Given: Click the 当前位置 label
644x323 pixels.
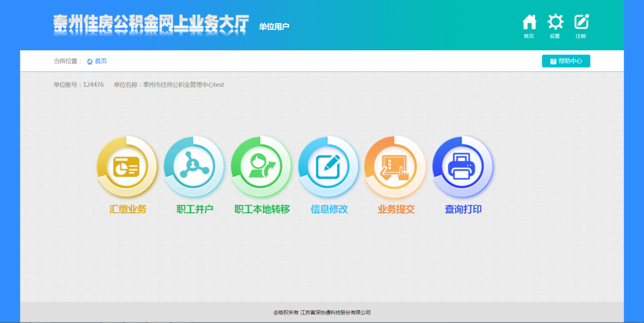Looking at the screenshot, I should 68,61.
